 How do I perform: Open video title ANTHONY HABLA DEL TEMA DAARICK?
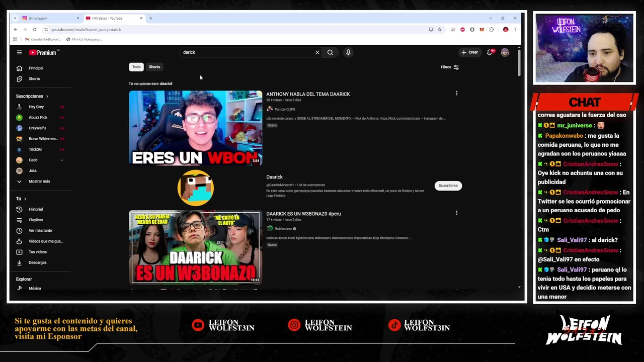pyautogui.click(x=308, y=94)
